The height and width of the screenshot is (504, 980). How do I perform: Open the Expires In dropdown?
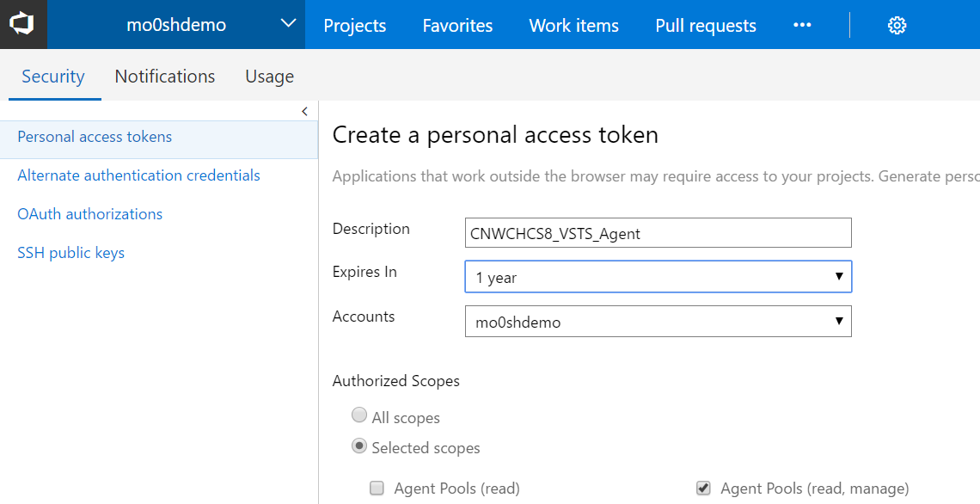[658, 277]
